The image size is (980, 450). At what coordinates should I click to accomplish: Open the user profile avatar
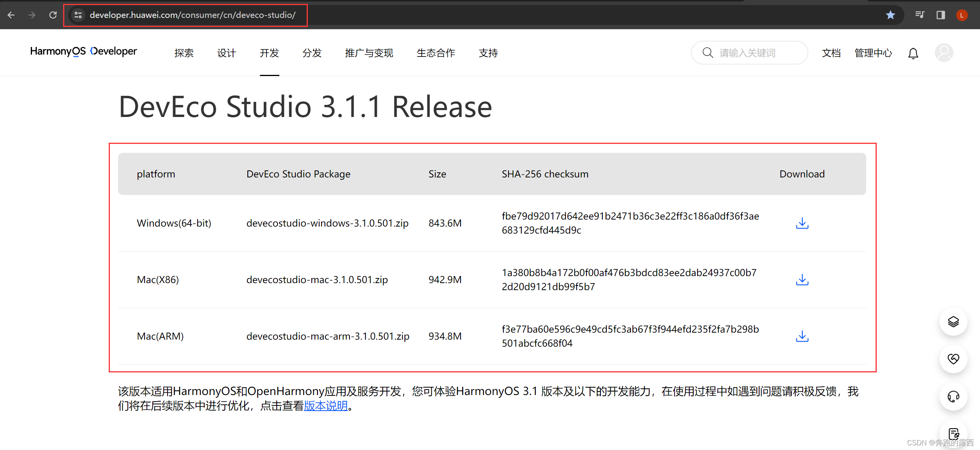(944, 53)
